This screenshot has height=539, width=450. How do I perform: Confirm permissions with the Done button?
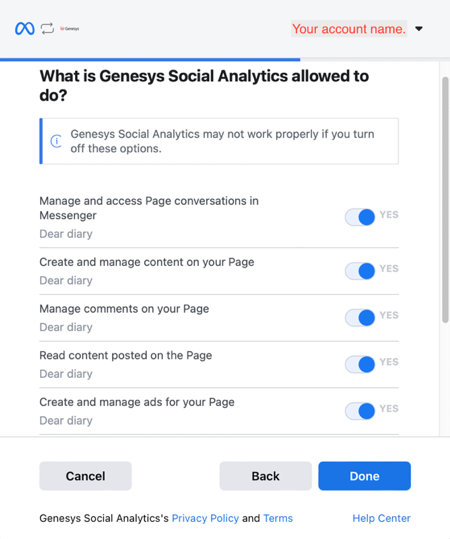364,476
